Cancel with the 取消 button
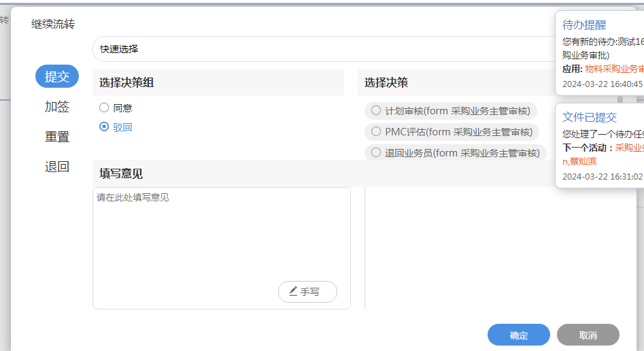 pyautogui.click(x=588, y=335)
